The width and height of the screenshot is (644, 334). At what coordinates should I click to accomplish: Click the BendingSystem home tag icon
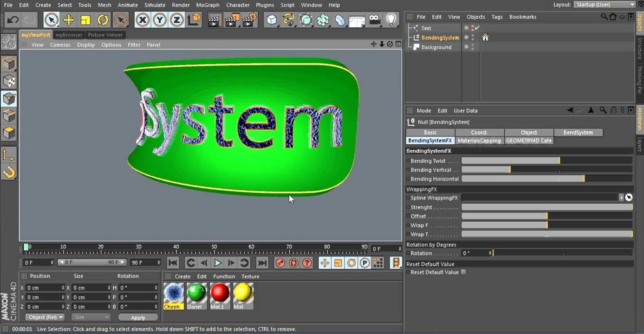(485, 38)
